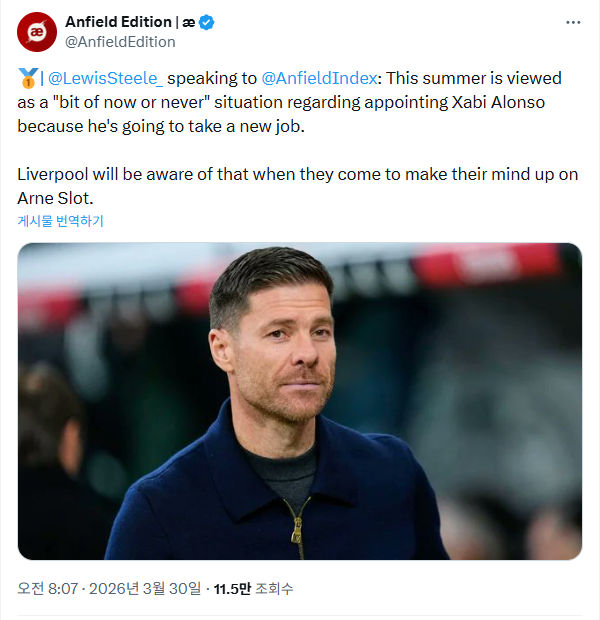The image size is (600, 620).
Task: Click the word "Liverpool" in the tweet
Action: 52,174
